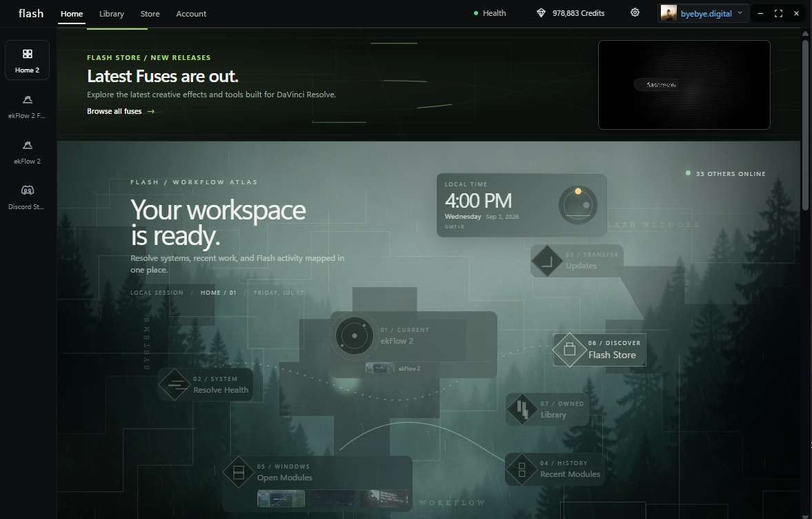This screenshot has width=812, height=519.
Task: Open the Resolve Health system card
Action: pos(206,384)
